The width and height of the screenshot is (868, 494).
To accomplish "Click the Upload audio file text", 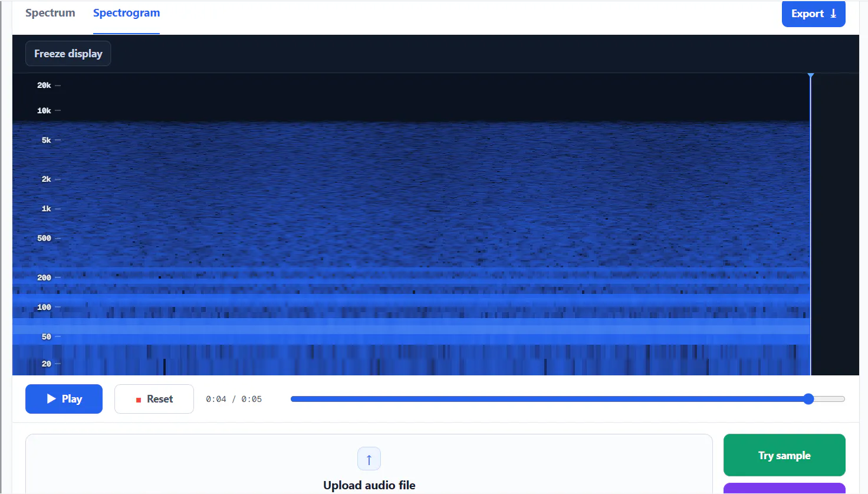I will pos(369,485).
